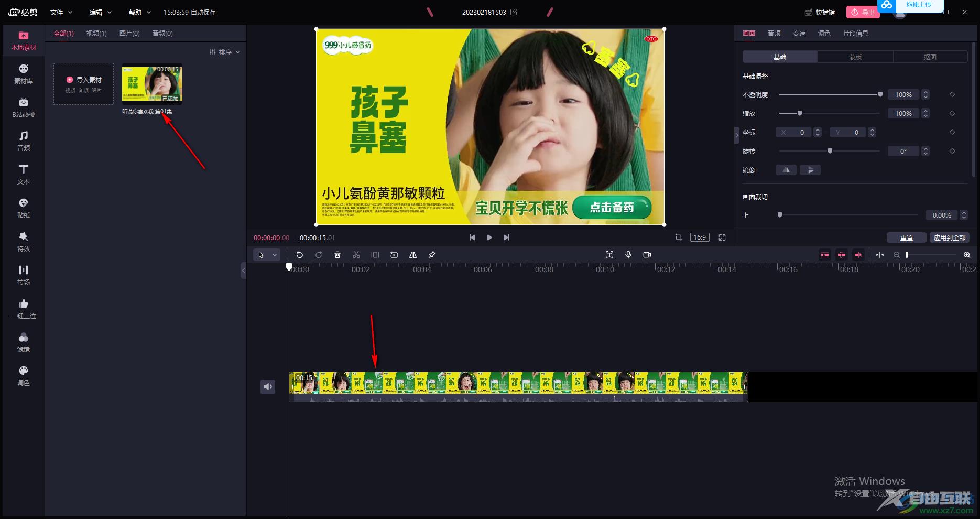
Task: Toggle preview axis linkage
Action: (x=858, y=255)
